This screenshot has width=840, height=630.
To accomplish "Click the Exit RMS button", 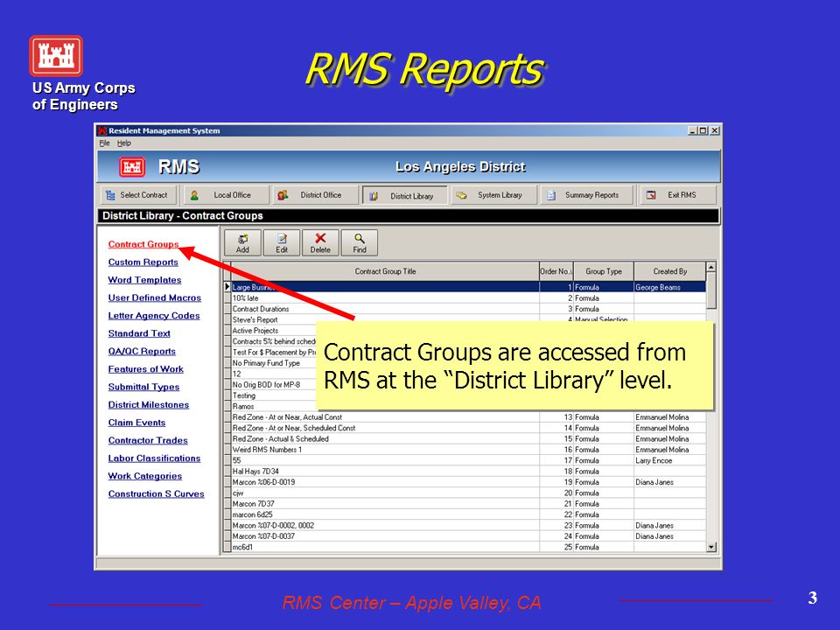I will point(678,195).
